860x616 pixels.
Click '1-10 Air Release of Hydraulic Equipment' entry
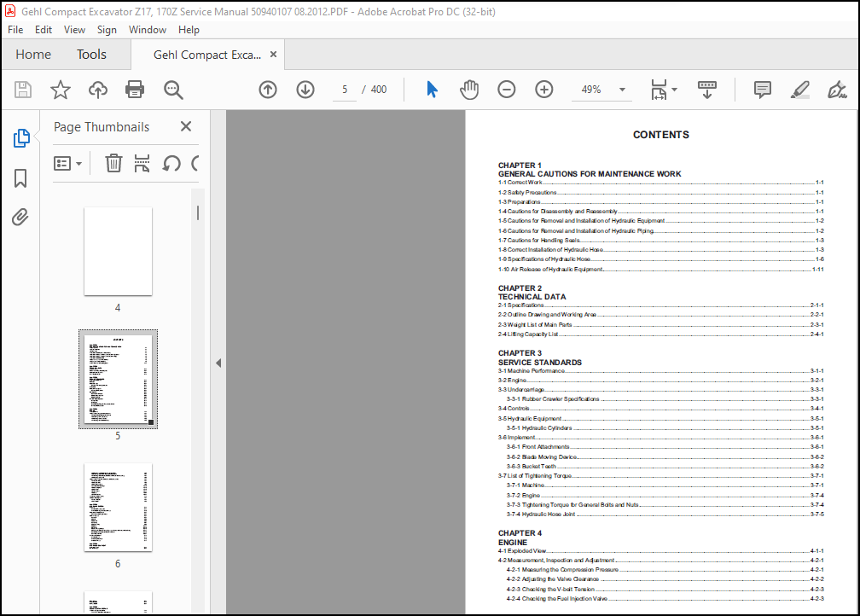pyautogui.click(x=661, y=270)
